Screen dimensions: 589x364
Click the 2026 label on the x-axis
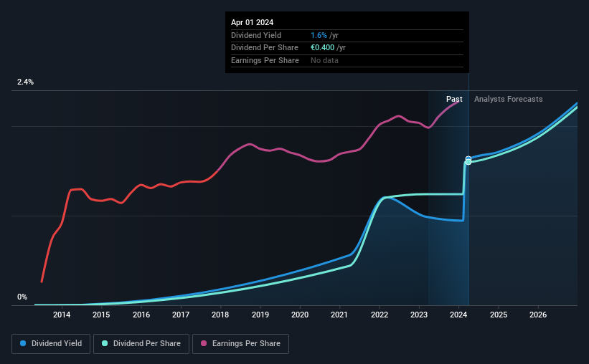538,315
